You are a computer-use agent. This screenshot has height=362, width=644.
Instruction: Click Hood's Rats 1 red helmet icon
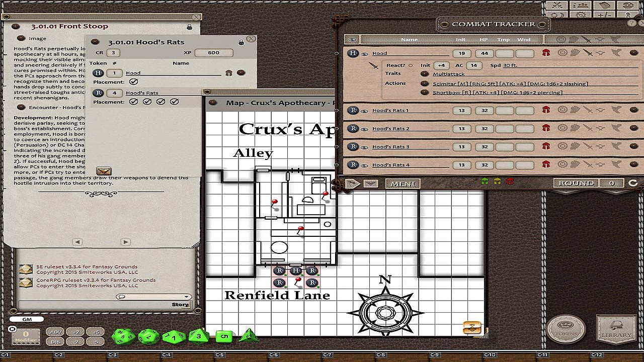(546, 110)
